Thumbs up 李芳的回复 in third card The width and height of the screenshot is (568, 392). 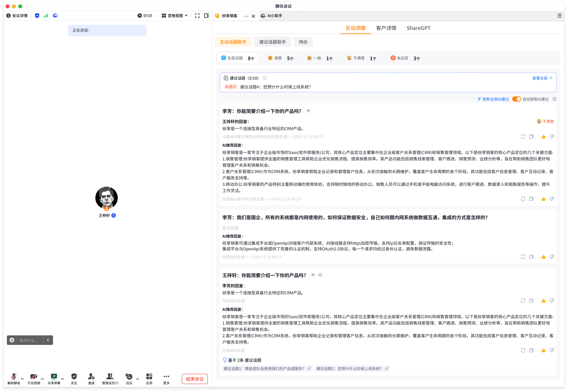click(543, 301)
